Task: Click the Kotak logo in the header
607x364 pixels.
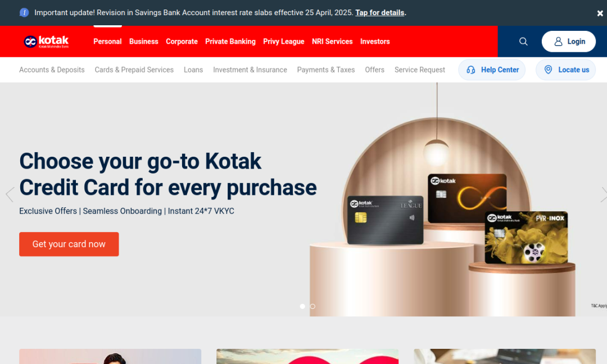Action: pyautogui.click(x=46, y=42)
